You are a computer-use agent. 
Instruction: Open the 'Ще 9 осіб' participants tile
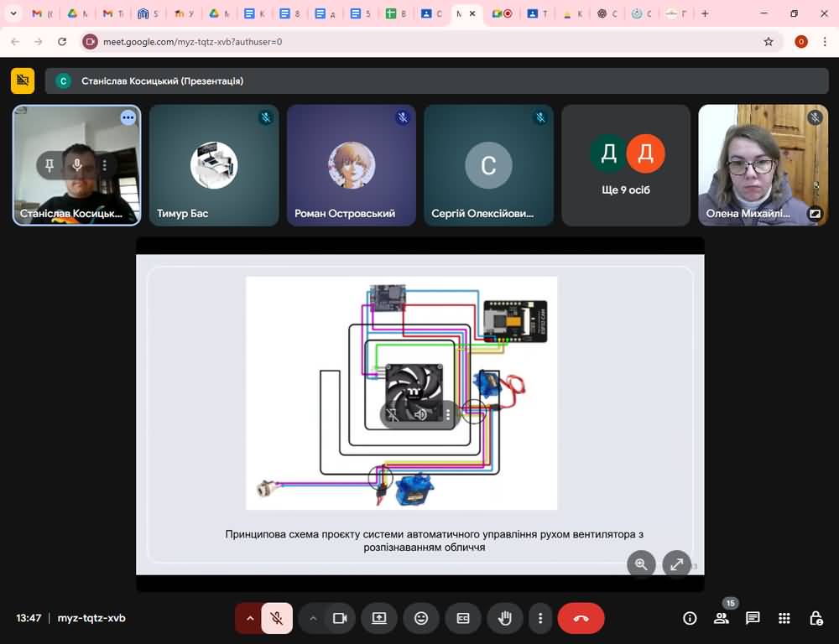tap(627, 165)
